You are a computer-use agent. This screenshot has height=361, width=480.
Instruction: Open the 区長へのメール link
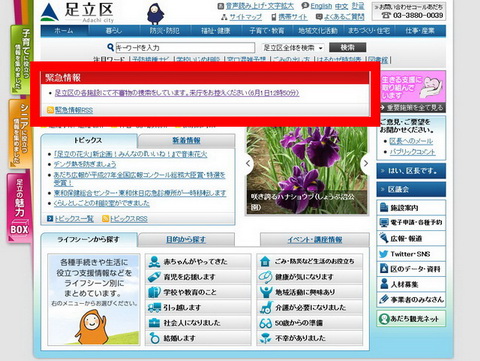coord(411,141)
